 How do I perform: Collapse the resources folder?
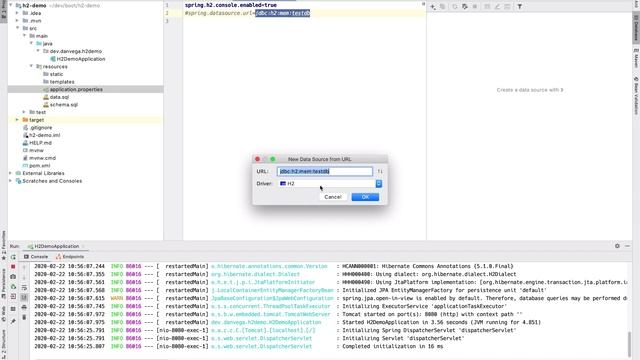coord(31,66)
